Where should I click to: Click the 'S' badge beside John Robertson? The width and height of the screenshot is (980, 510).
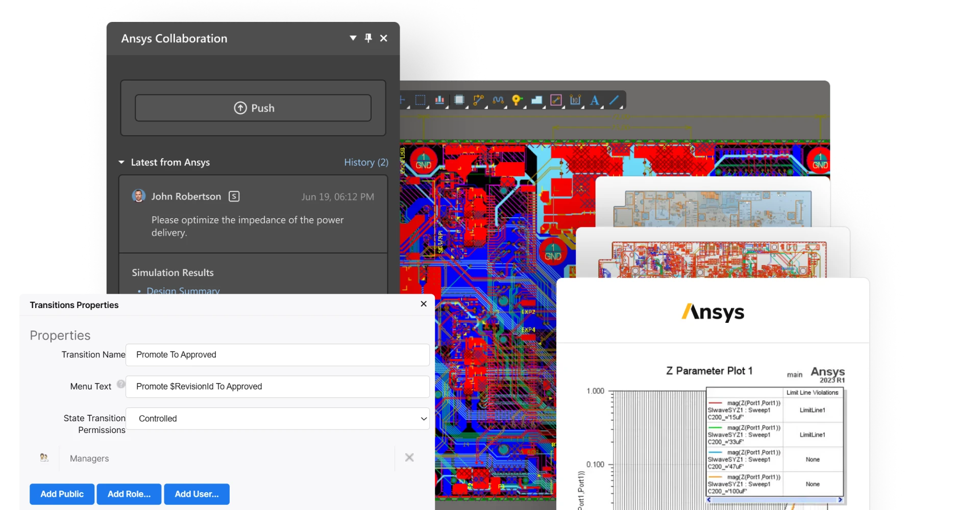[x=234, y=196]
